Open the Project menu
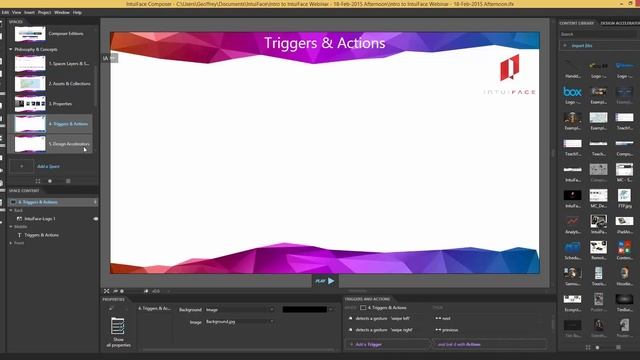 tap(44, 12)
